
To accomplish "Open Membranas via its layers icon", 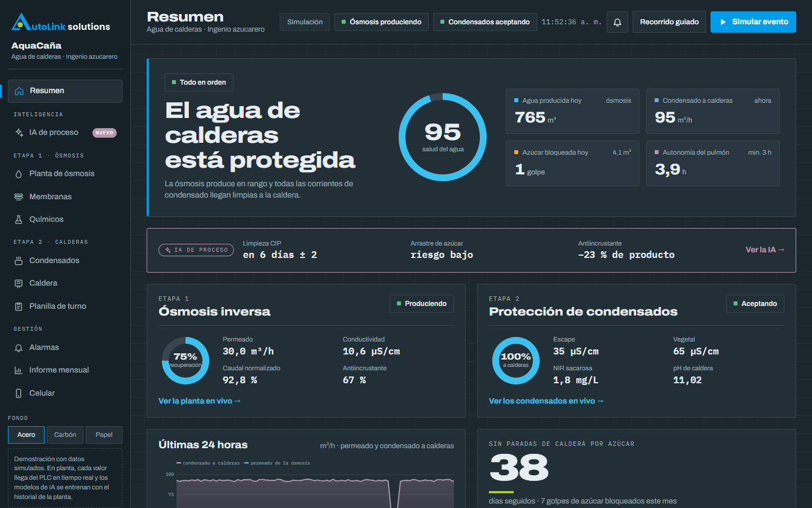I will tap(19, 197).
